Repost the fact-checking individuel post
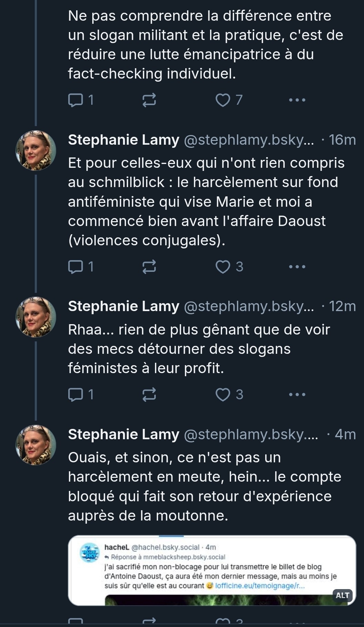Viewport: 364px width, 627px height. coord(149,100)
